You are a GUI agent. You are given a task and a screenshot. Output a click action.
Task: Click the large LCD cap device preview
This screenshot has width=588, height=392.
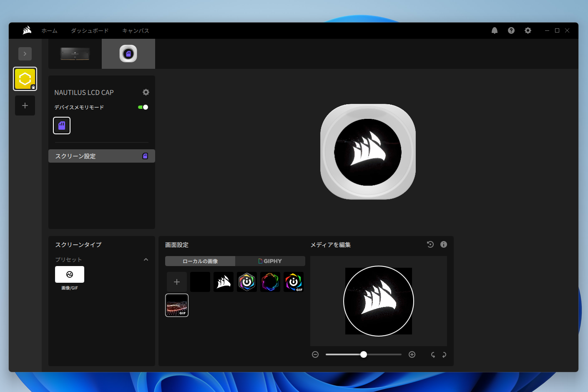tap(368, 152)
